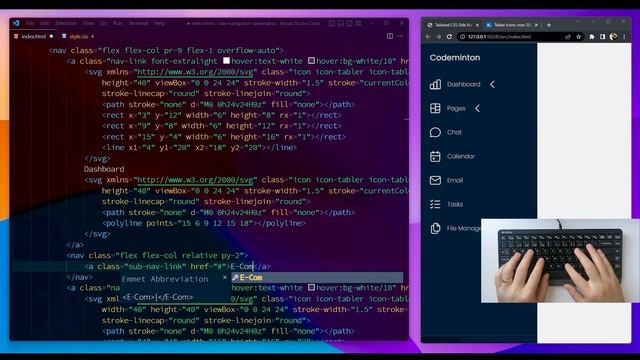Viewport: 640px width, 360px height.
Task: Open the Run menu in VS Code
Action: click(118, 23)
